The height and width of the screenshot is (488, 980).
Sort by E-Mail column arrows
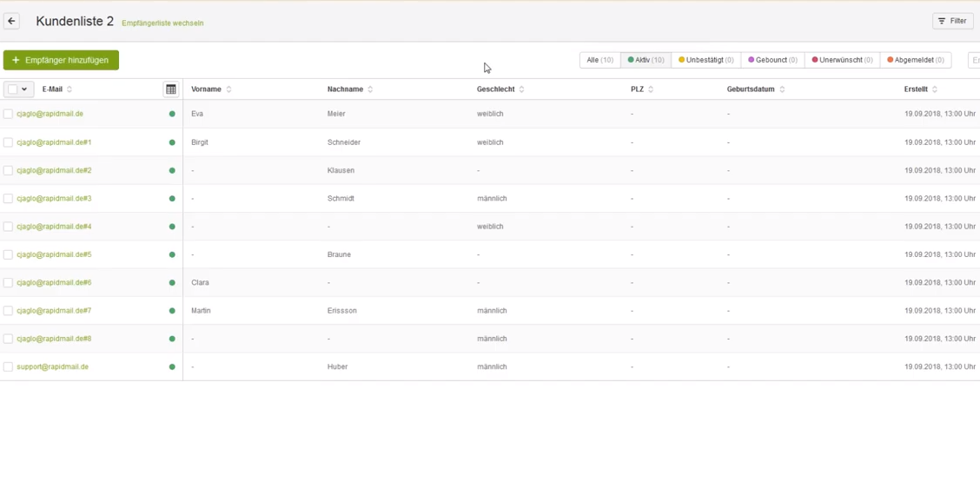pos(70,89)
